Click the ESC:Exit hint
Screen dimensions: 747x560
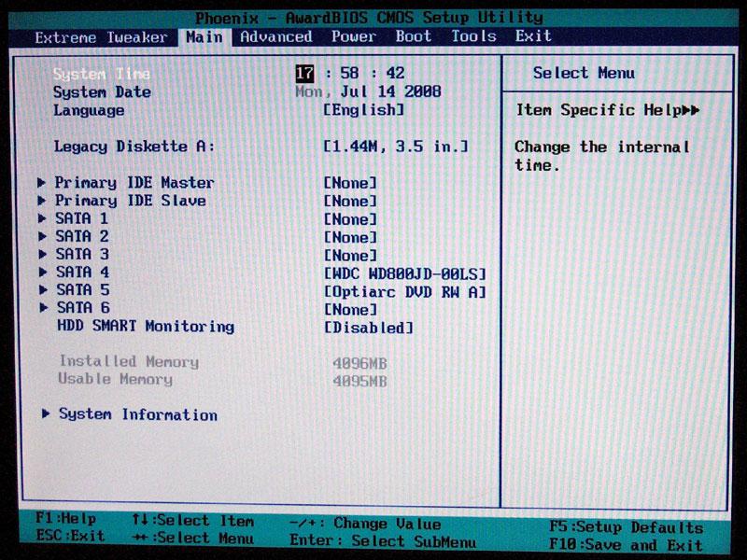(x=70, y=535)
